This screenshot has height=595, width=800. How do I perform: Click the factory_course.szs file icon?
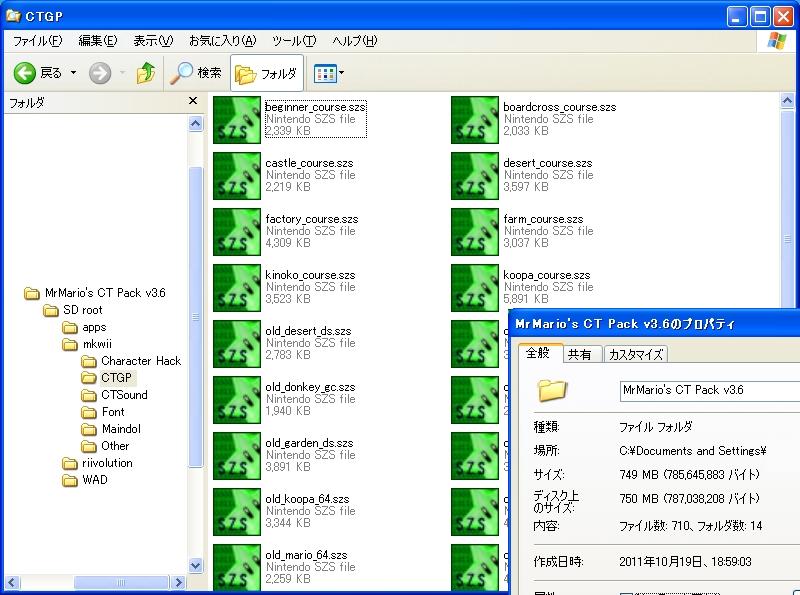(237, 232)
